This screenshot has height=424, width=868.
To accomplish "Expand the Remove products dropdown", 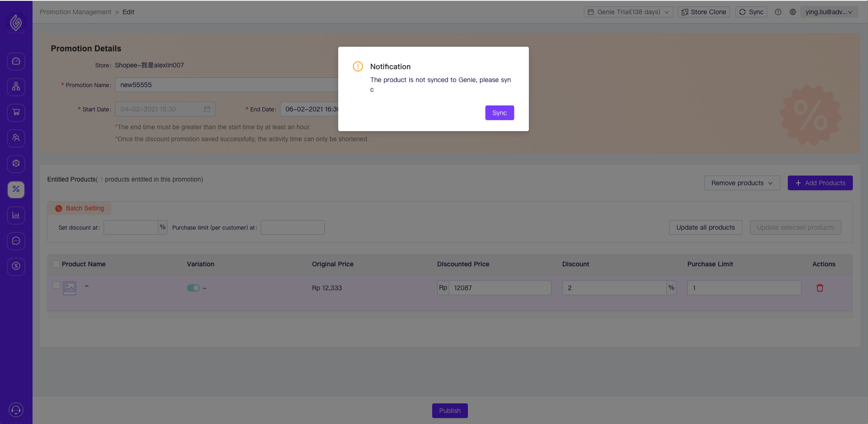I will (742, 183).
